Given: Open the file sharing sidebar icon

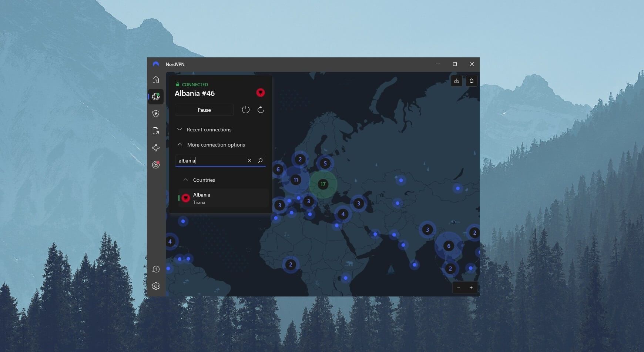Looking at the screenshot, I should click(156, 131).
